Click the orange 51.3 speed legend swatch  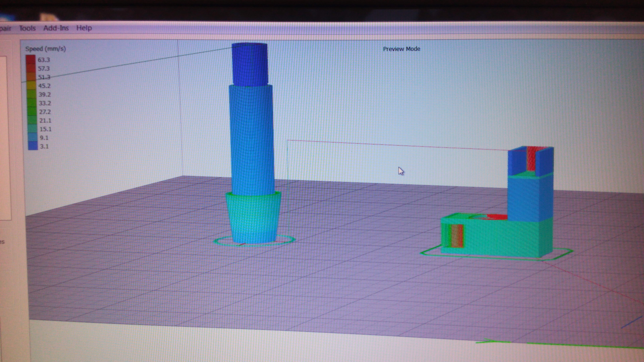click(31, 77)
